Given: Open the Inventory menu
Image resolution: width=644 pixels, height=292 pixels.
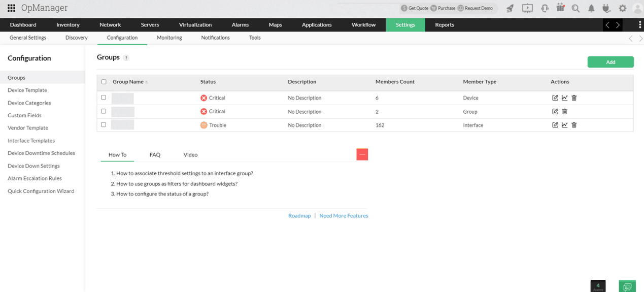Looking at the screenshot, I should point(68,25).
